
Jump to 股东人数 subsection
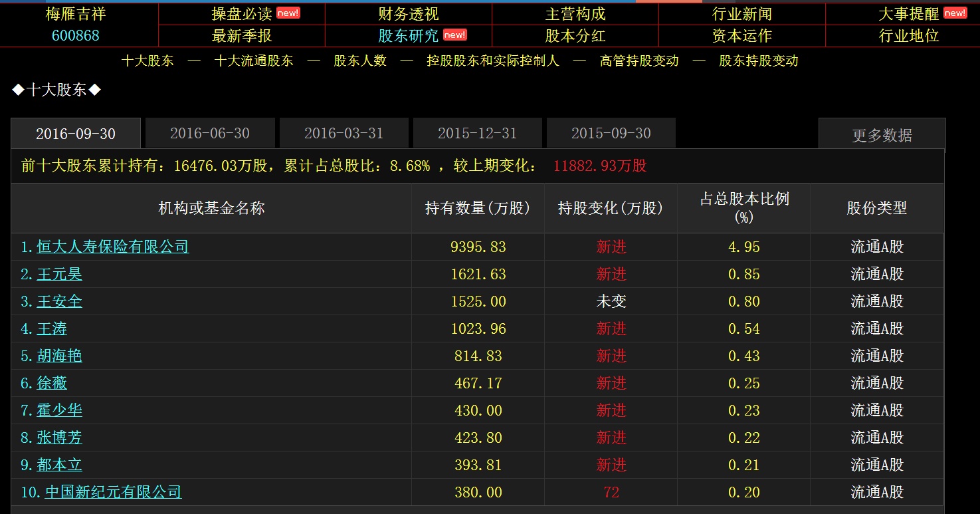pos(360,61)
